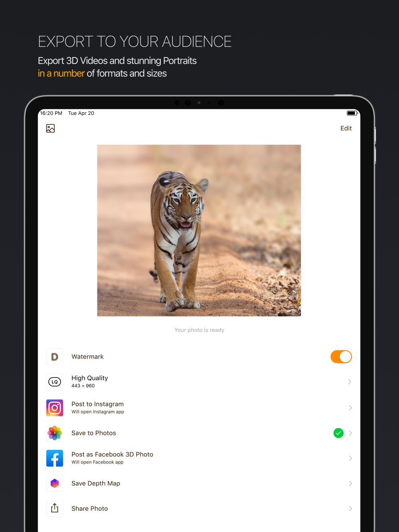Tap the Instagram logo icon
Viewport: 399px width, 532px height.
coord(55,408)
